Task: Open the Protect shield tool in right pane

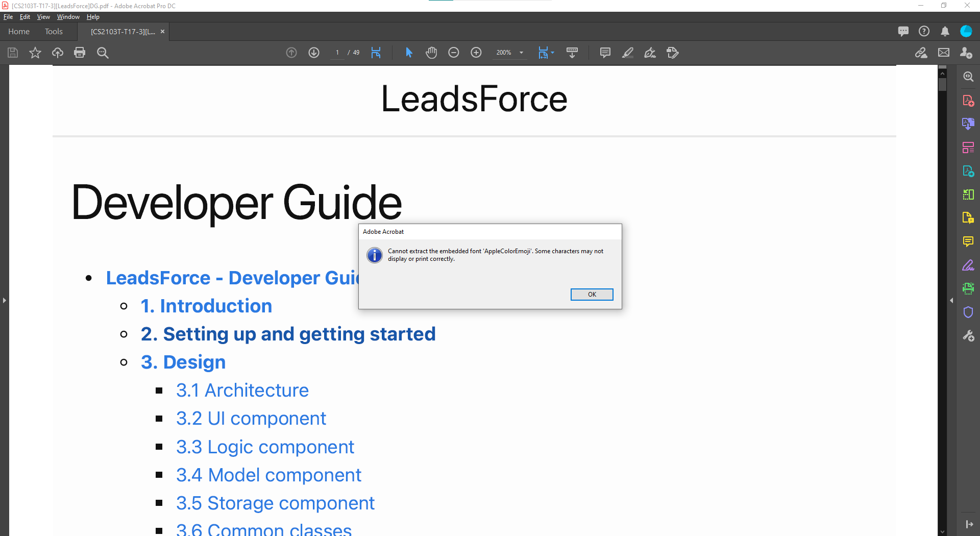Action: (x=968, y=312)
